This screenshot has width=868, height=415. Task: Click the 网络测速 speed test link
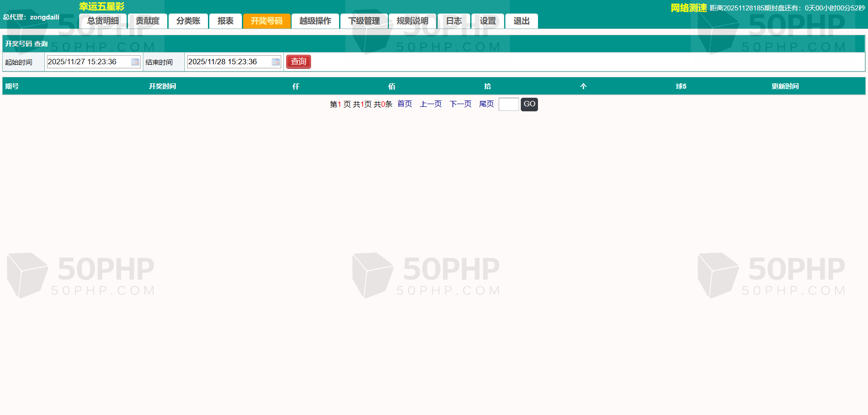click(688, 8)
